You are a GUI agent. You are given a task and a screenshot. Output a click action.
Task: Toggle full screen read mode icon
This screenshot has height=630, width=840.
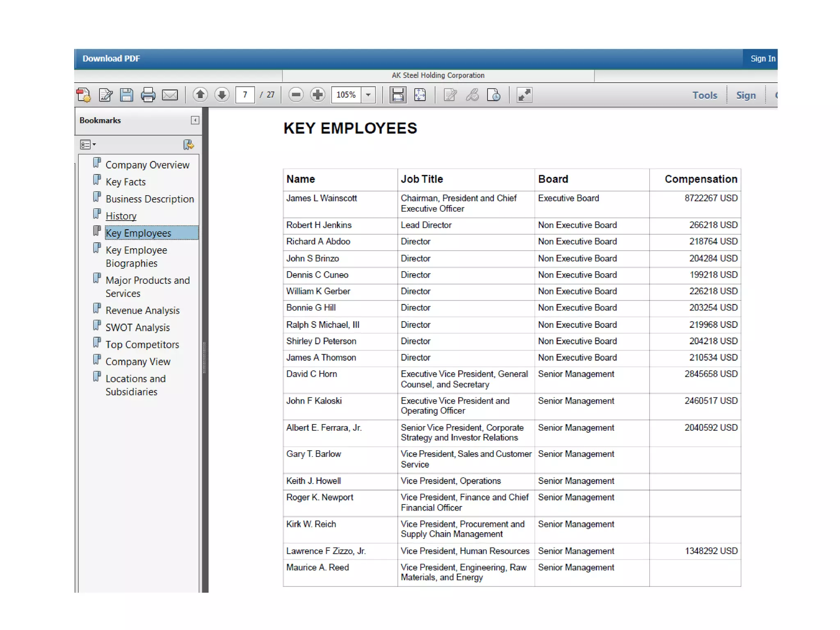point(524,95)
